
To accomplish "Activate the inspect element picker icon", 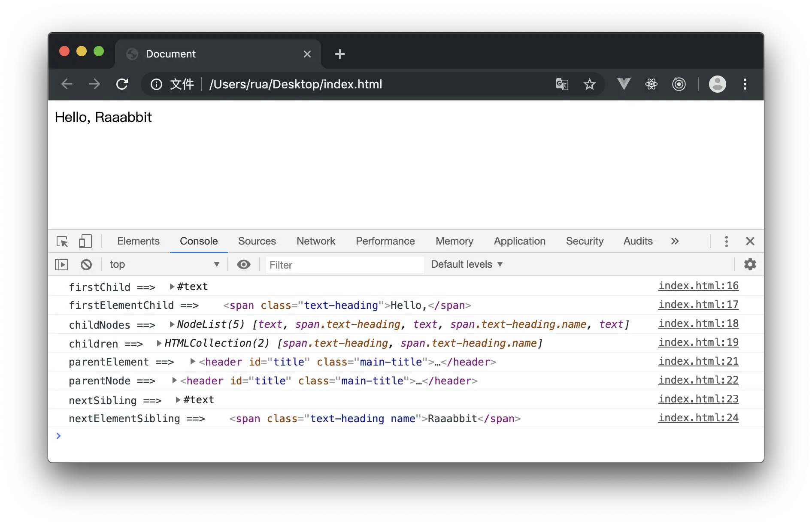I will [x=63, y=241].
